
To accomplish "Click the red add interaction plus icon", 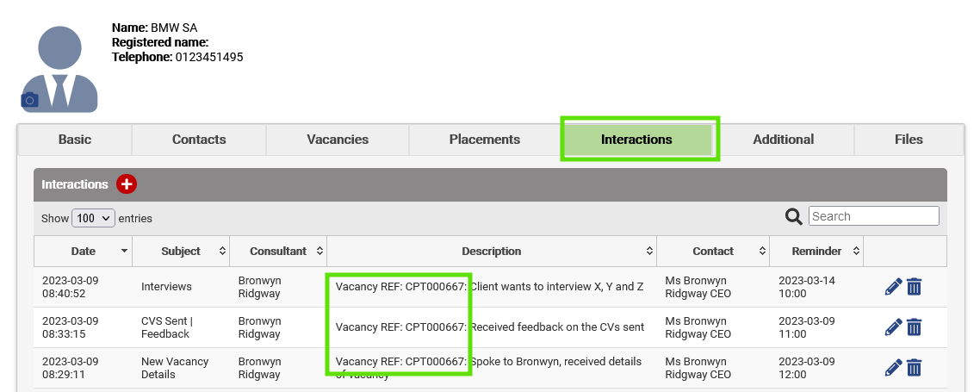I will pyautogui.click(x=127, y=184).
